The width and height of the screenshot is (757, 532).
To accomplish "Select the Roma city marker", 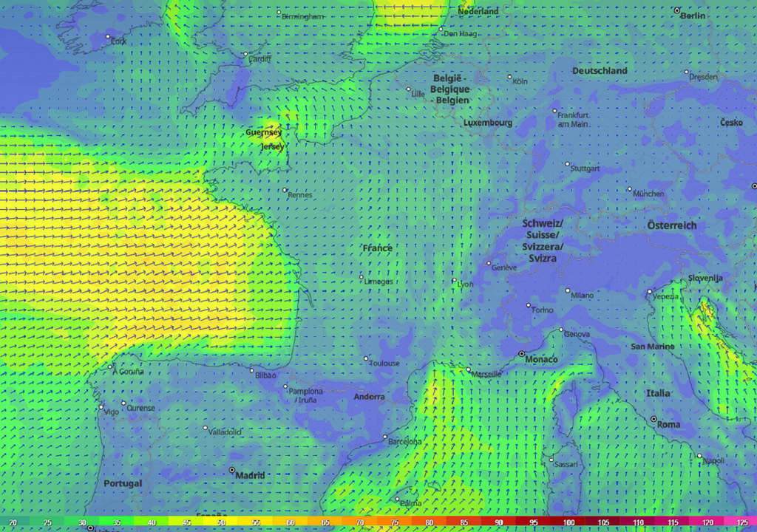I will tap(653, 419).
